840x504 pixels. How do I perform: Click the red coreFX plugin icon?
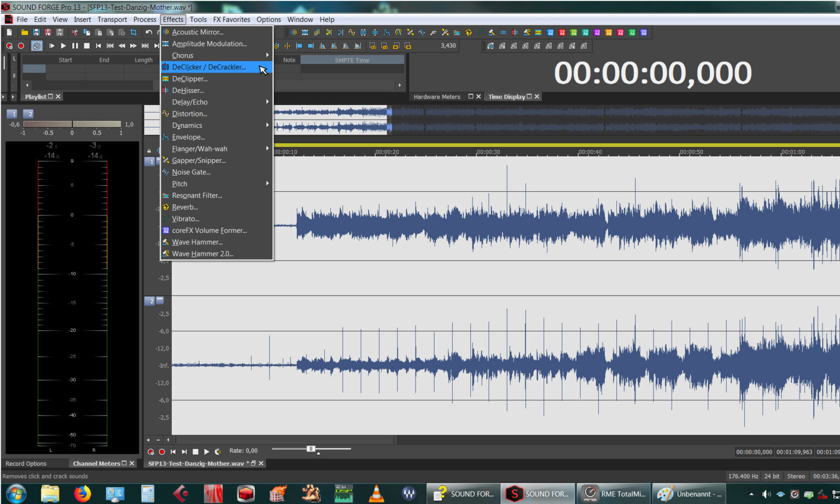point(562,32)
